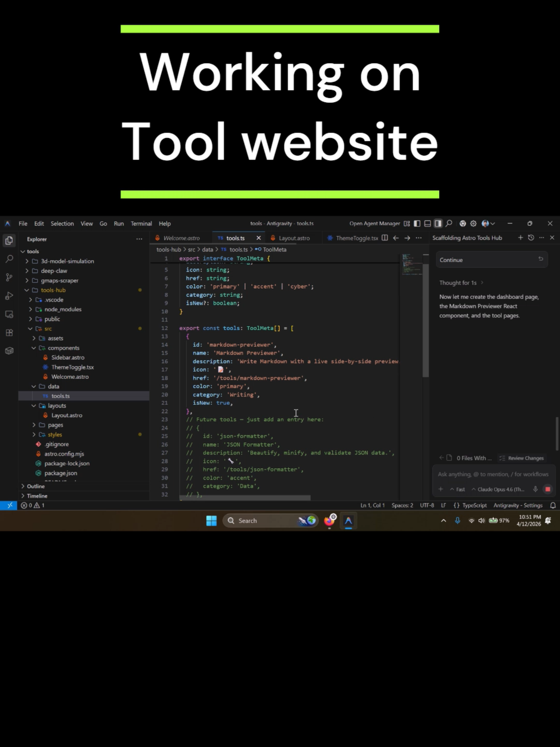Click the editor minimap
This screenshot has height=747, width=560.
[411, 264]
